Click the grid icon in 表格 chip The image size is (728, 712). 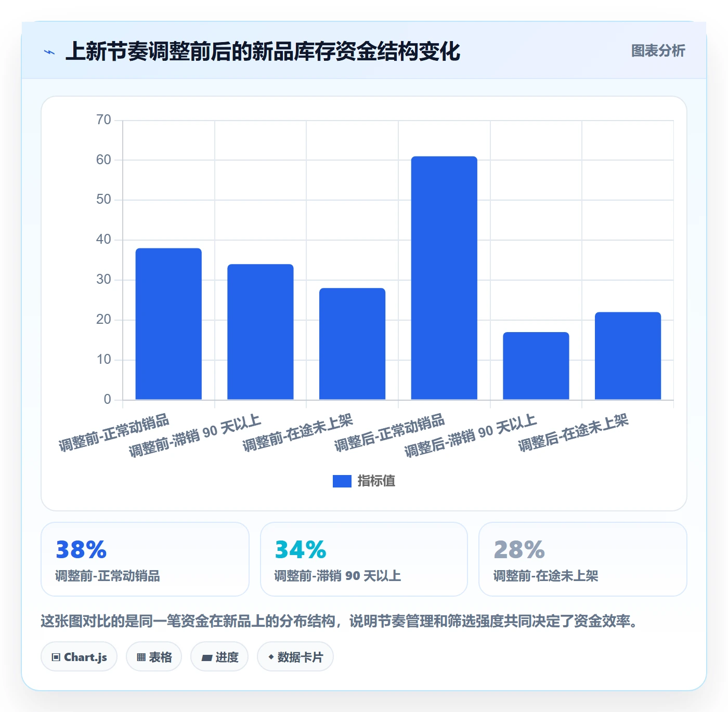(141, 657)
